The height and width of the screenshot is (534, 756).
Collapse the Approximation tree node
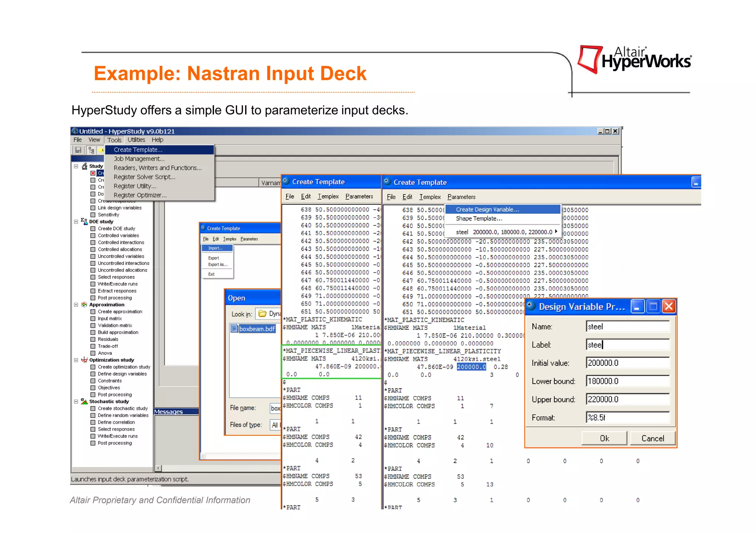pos(76,304)
